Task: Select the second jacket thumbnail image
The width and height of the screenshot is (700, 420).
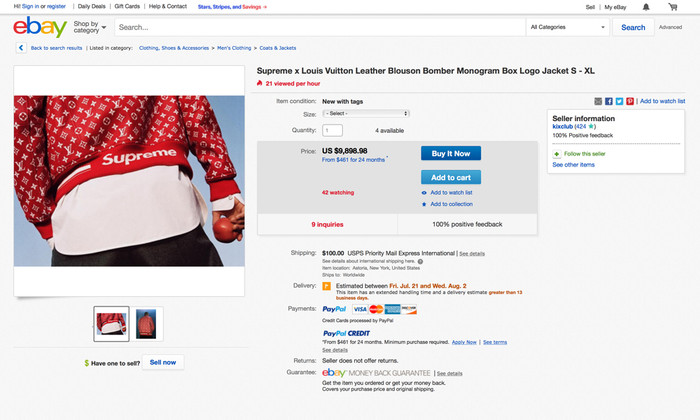Action: (146, 324)
